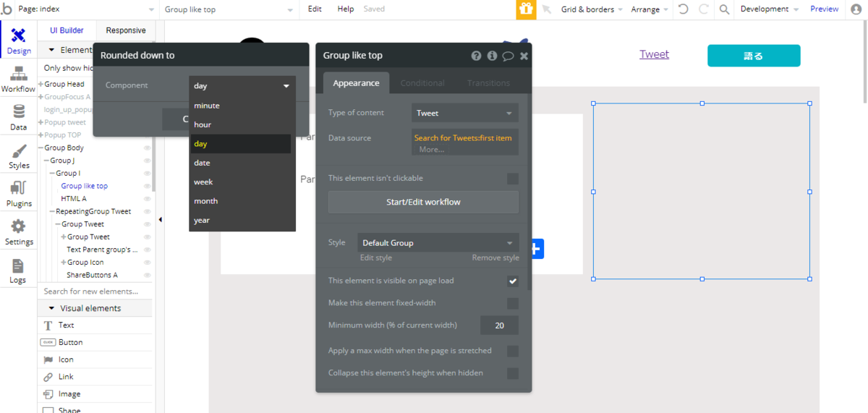868x413 pixels.
Task: Choose year in the Component list
Action: [242, 220]
